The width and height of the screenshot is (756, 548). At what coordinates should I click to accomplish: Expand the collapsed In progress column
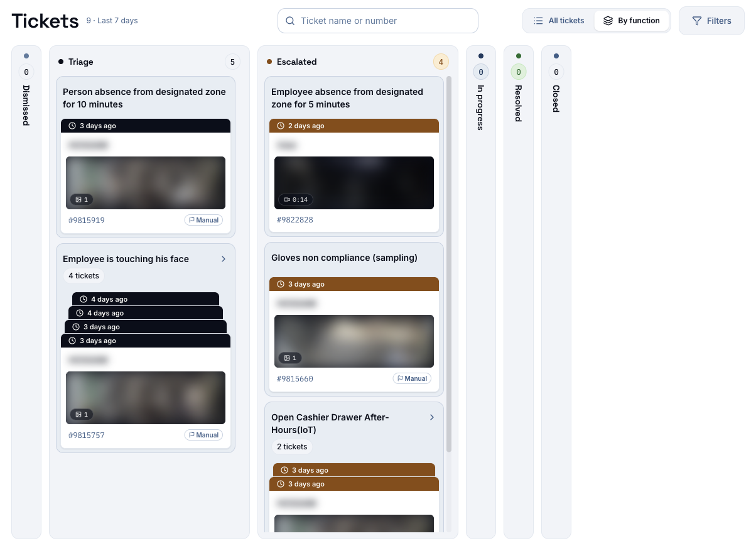click(x=481, y=292)
